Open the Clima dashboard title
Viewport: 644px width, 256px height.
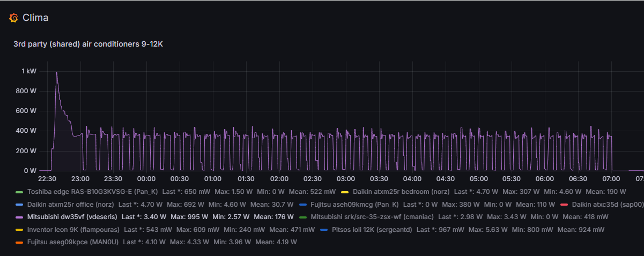35,18
